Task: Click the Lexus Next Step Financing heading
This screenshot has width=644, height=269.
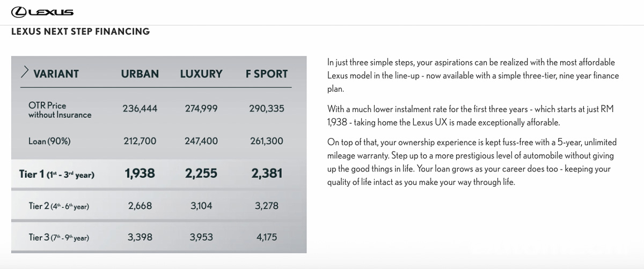Action: (80, 32)
